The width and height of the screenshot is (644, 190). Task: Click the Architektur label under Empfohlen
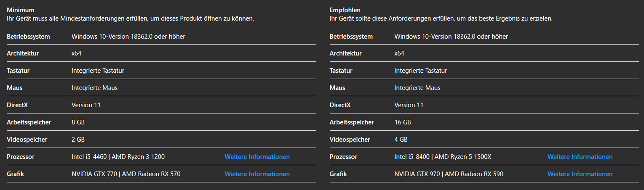click(345, 54)
